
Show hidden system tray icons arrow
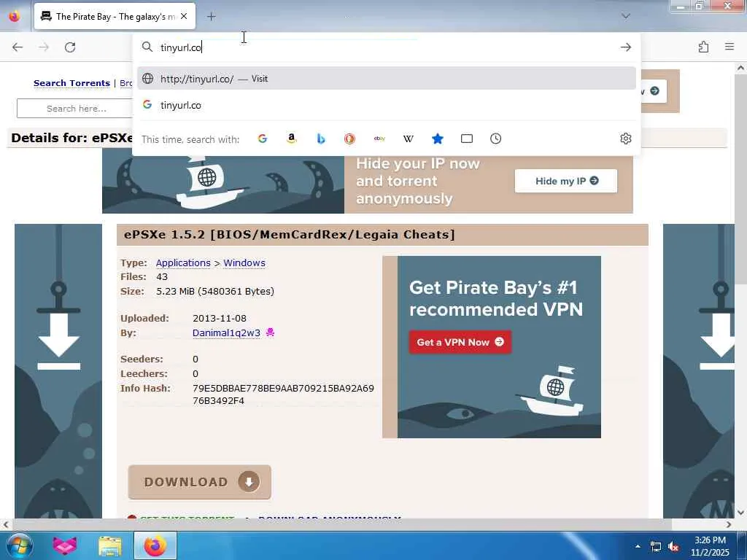[638, 546]
